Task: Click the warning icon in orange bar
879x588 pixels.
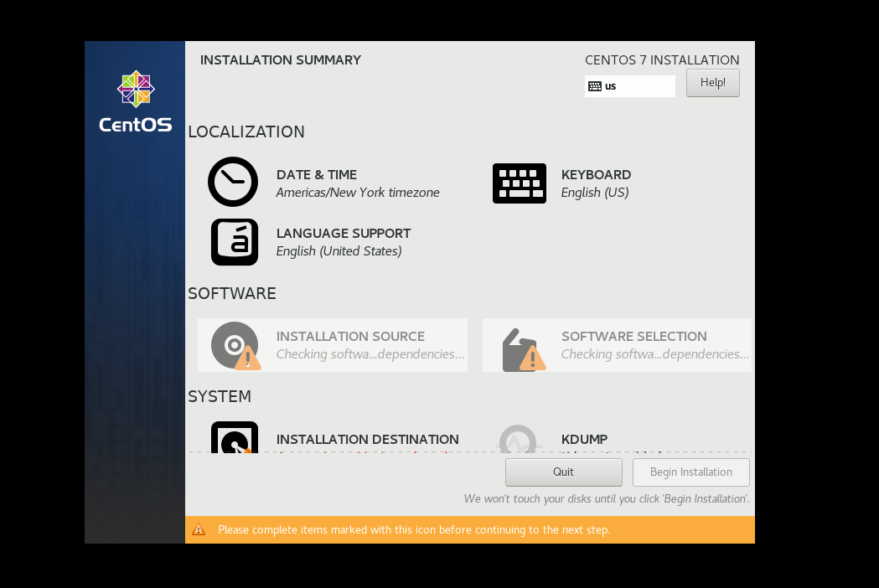Action: click(x=199, y=529)
